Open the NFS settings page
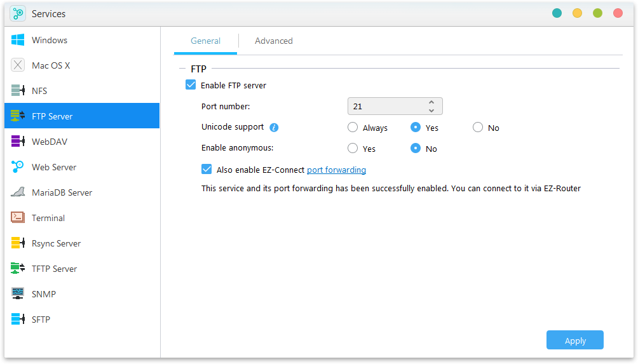Screen dimensions: 638x364 click(82, 90)
